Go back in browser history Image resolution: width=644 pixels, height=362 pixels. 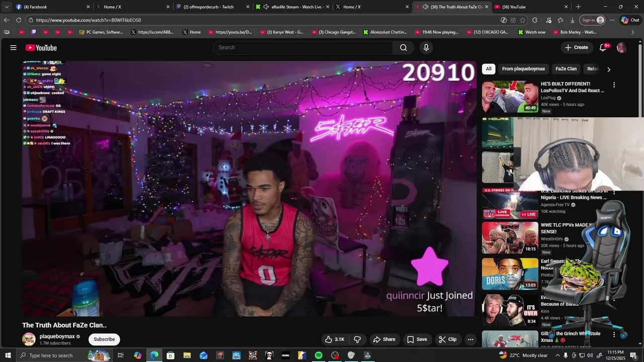click(x=7, y=20)
